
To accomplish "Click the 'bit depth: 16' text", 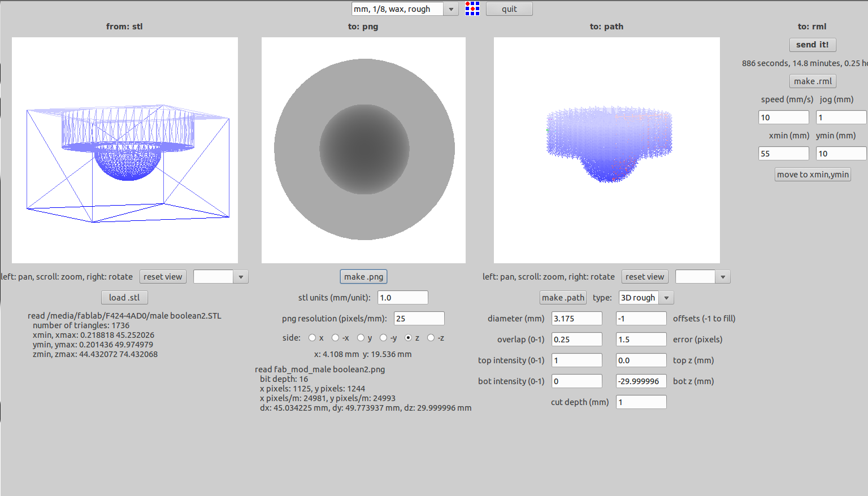I will tap(284, 379).
